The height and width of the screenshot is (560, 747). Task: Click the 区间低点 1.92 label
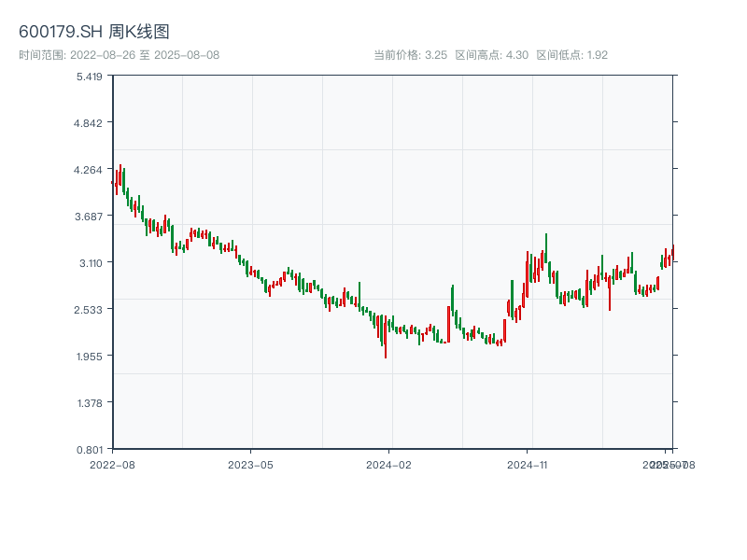571,55
